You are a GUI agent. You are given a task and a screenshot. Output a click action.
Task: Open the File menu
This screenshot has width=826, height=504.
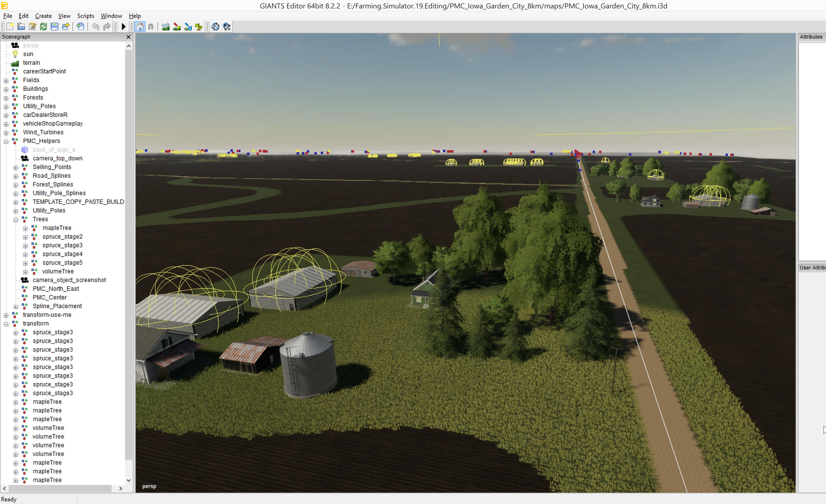8,16
